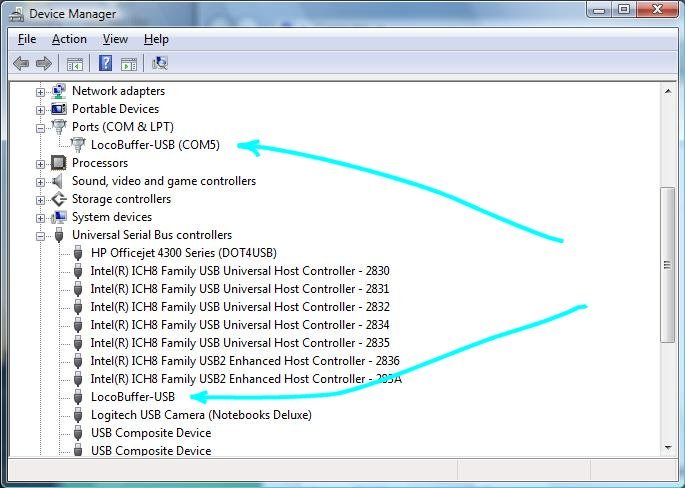Select LocoBuffer-USB (COM5) port entry

[x=155, y=145]
